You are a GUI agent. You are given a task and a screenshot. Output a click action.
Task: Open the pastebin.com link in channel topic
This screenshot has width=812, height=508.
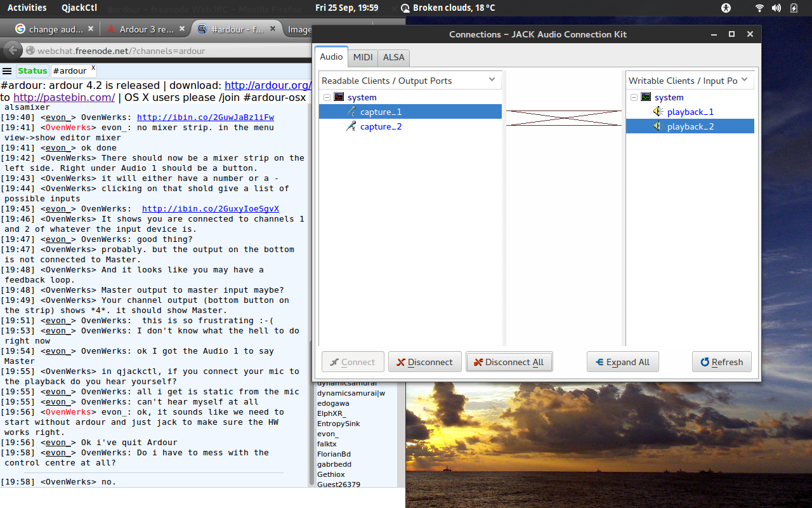click(64, 97)
